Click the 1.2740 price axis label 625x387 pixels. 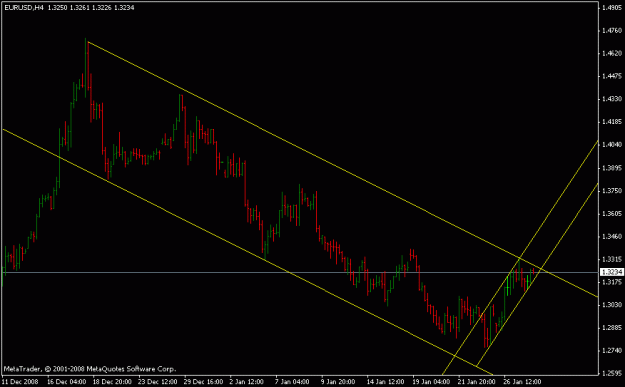click(612, 351)
